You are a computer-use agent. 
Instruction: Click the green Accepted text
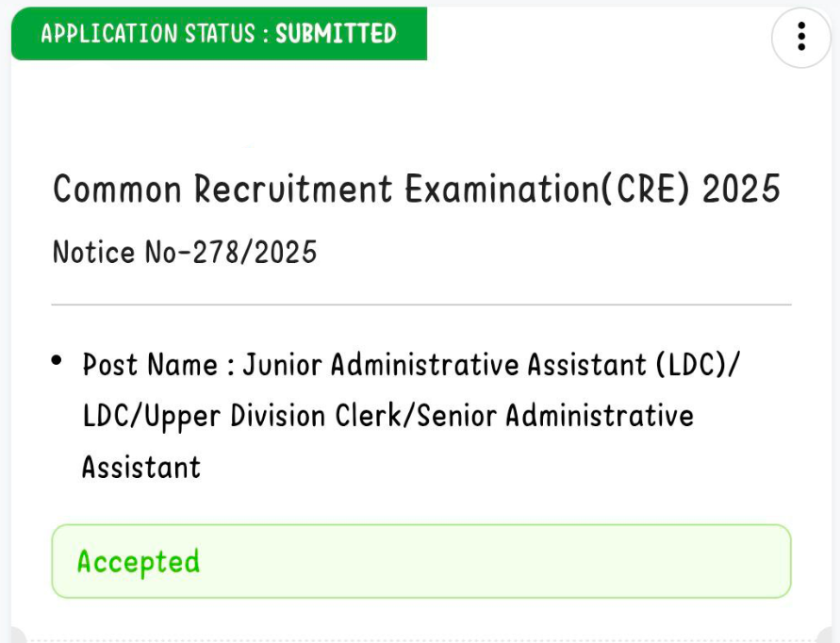(x=139, y=562)
